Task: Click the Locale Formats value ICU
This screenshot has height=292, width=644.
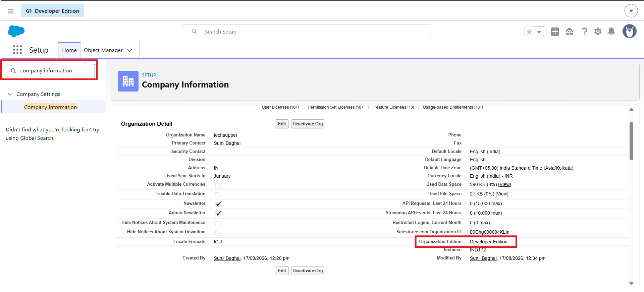Action: pyautogui.click(x=218, y=242)
